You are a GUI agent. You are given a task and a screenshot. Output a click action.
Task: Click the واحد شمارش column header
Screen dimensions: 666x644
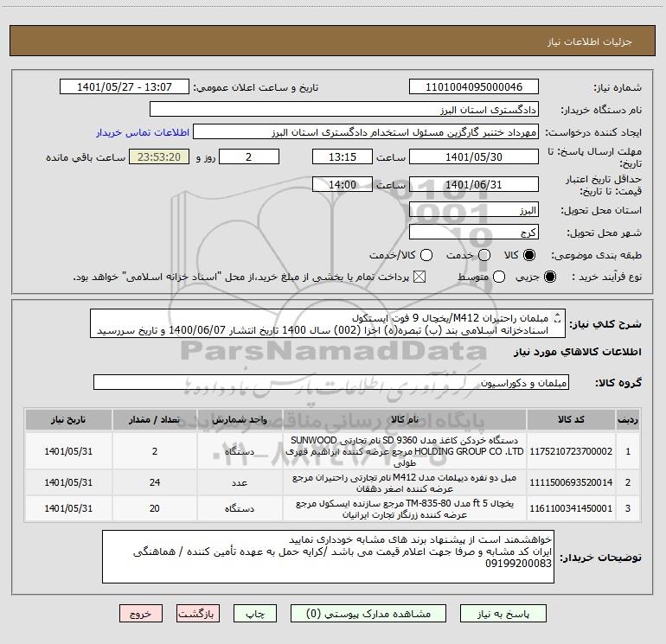tap(240, 420)
